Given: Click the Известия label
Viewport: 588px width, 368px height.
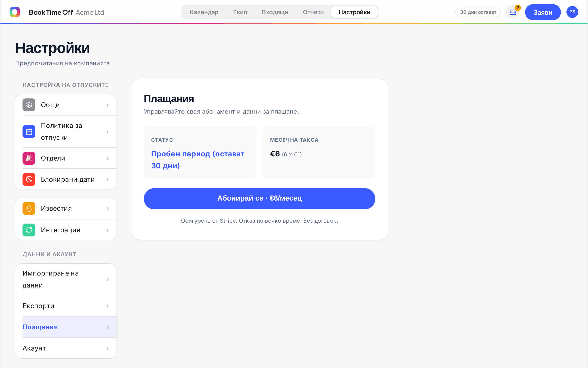Looking at the screenshot, I should (56, 209).
